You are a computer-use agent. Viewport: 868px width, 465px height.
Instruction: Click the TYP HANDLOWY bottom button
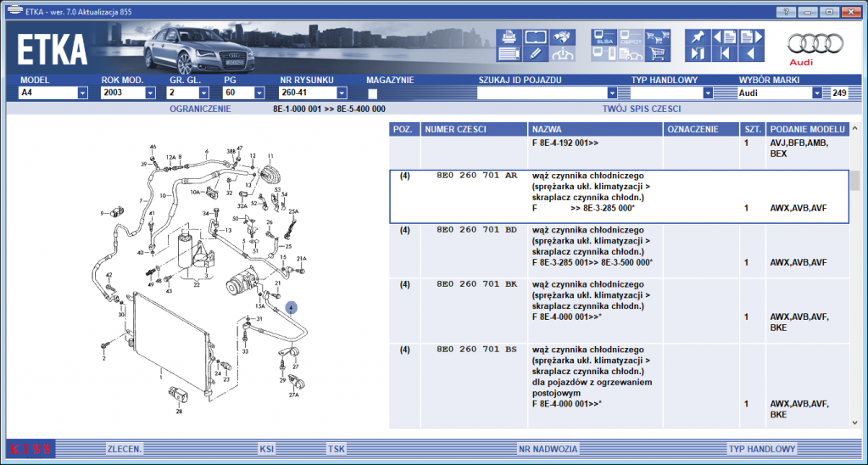click(762, 449)
